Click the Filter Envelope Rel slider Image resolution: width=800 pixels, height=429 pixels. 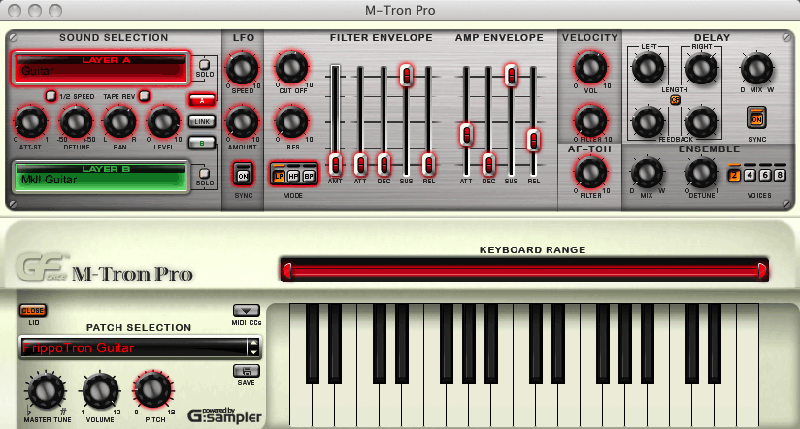tap(429, 164)
